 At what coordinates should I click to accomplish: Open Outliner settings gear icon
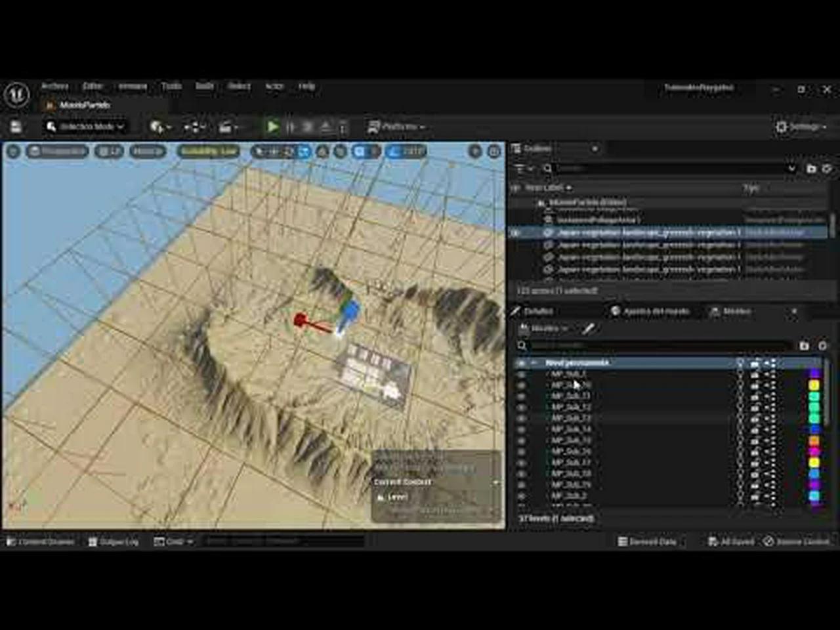click(827, 169)
